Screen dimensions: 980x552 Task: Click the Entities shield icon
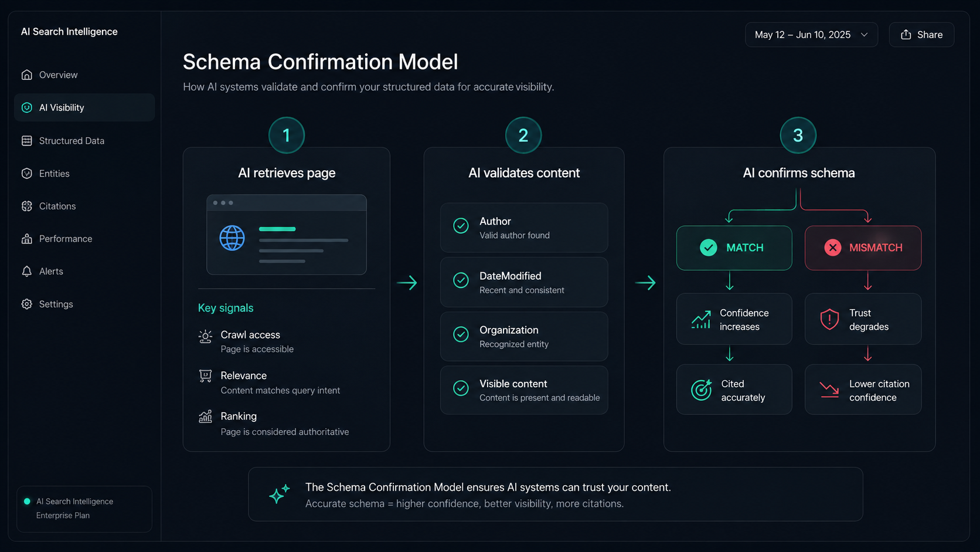26,174
